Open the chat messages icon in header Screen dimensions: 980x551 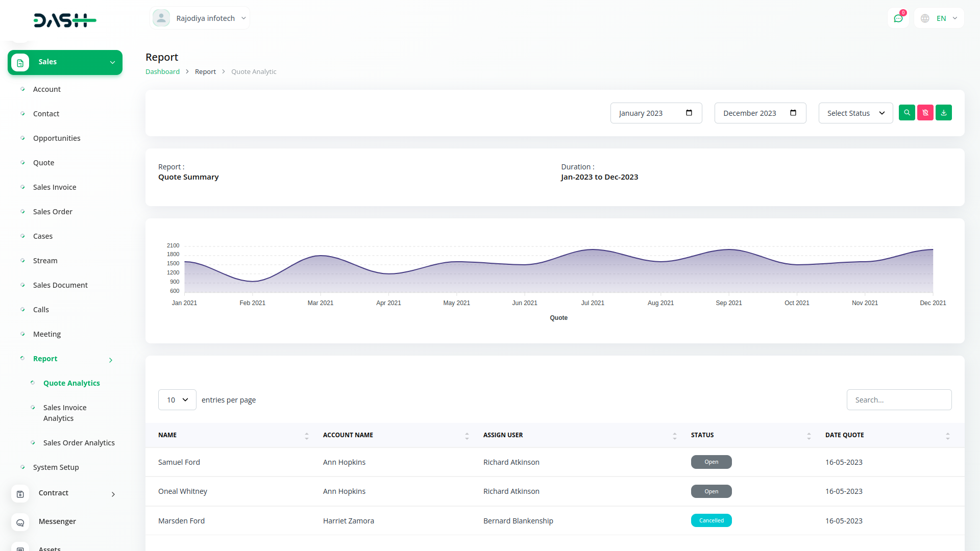898,18
